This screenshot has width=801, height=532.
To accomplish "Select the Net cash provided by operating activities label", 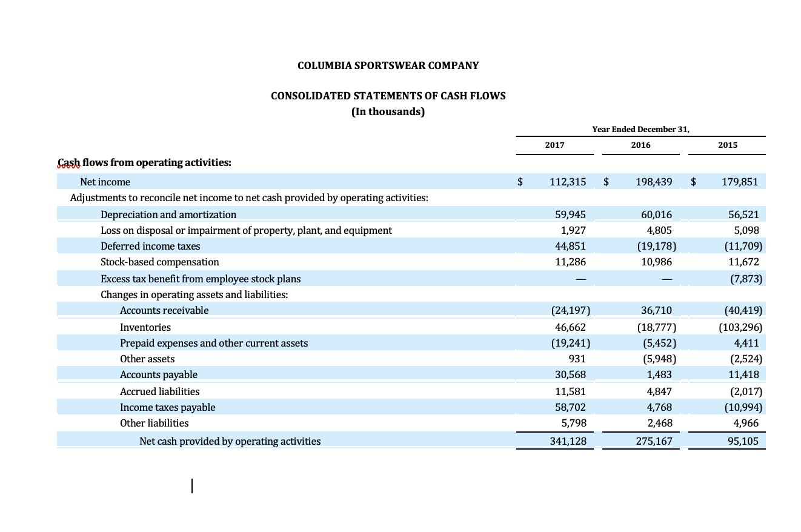I will click(230, 441).
